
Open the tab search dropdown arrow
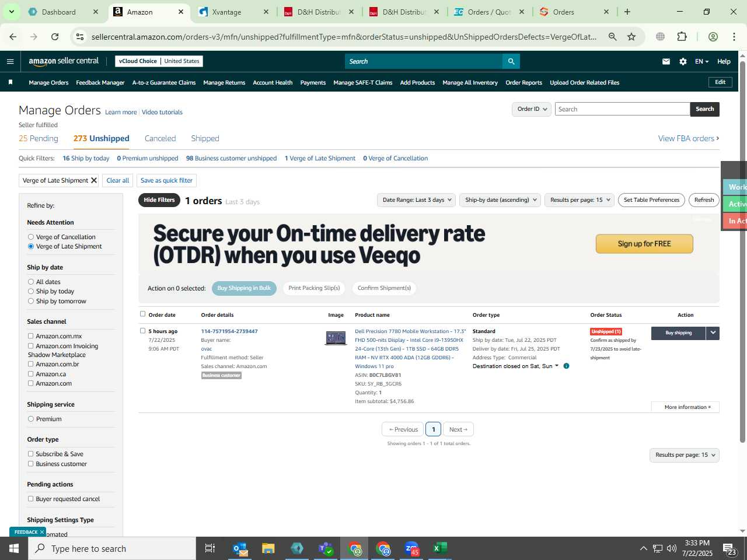coord(11,12)
